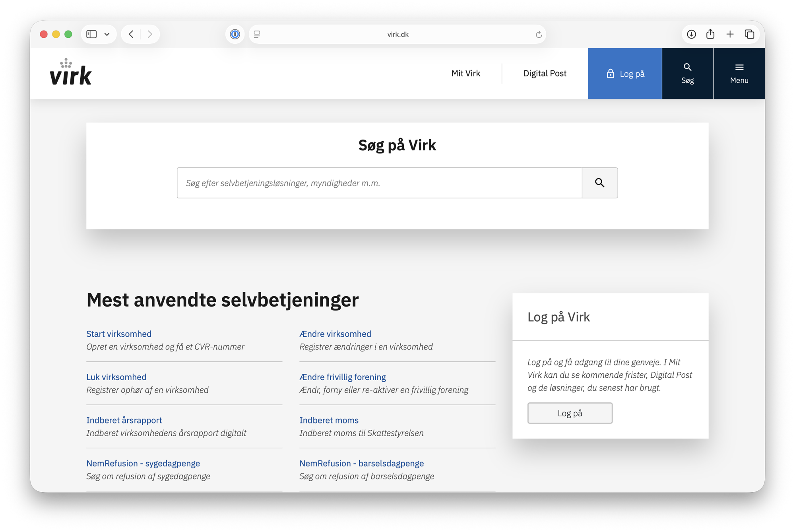Go forward with the browser forward arrow
This screenshot has width=795, height=532.
click(x=150, y=34)
